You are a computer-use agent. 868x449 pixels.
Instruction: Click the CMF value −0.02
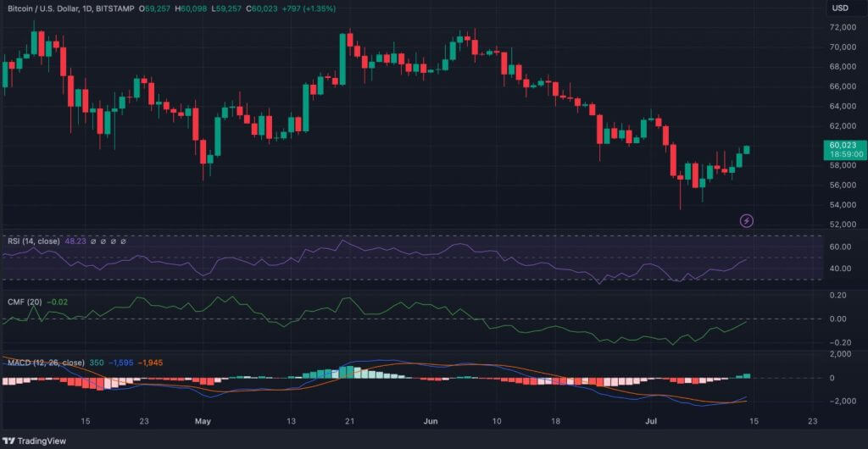[57, 302]
